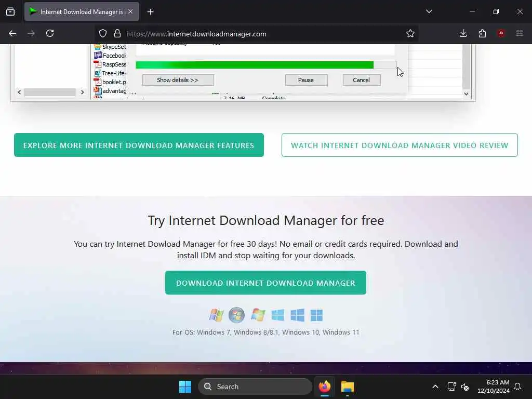Open network display tray icon
Screen dimensions: 532x399
click(451, 387)
